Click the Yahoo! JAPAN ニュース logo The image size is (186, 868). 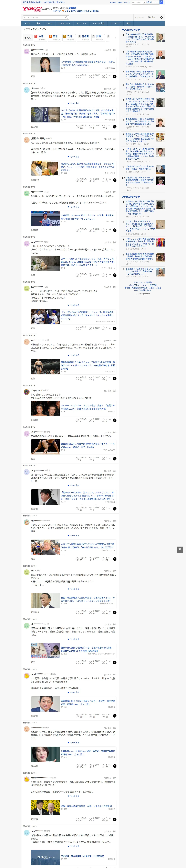click(x=37, y=9)
